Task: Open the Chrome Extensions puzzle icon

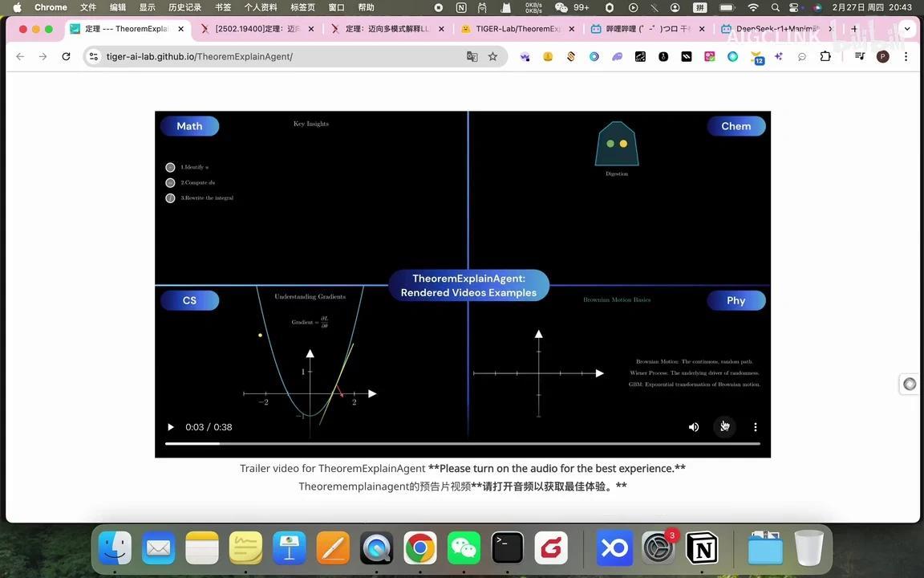Action: [825, 57]
